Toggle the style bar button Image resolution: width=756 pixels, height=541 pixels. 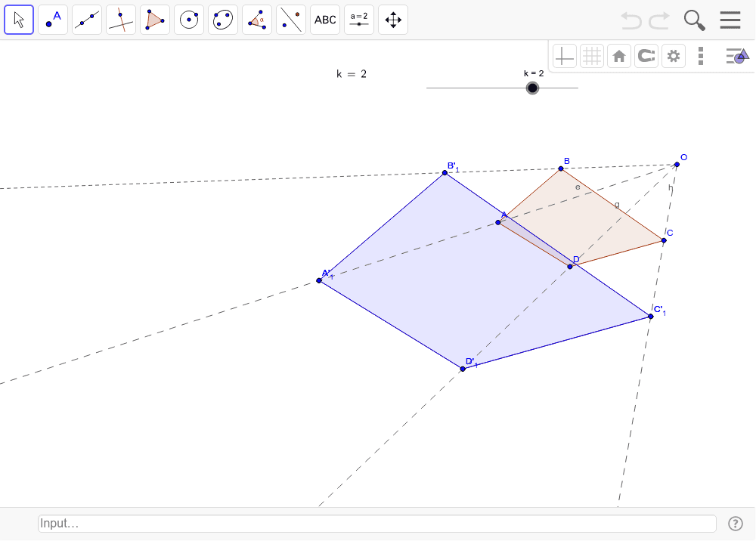pyautogui.click(x=737, y=56)
